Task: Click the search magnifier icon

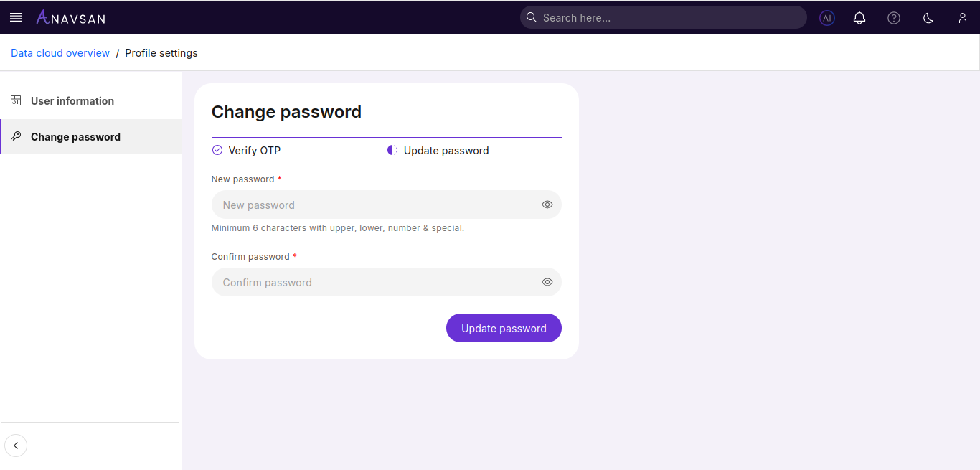Action: (x=531, y=17)
